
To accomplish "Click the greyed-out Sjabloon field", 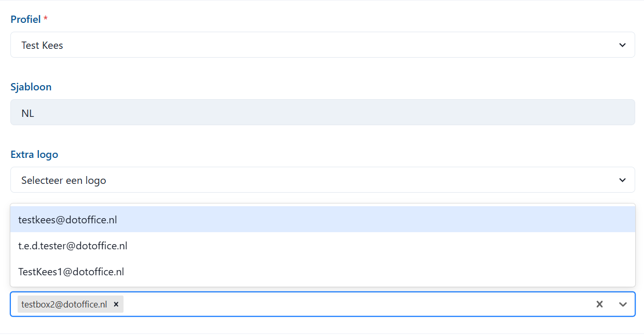I will point(322,113).
